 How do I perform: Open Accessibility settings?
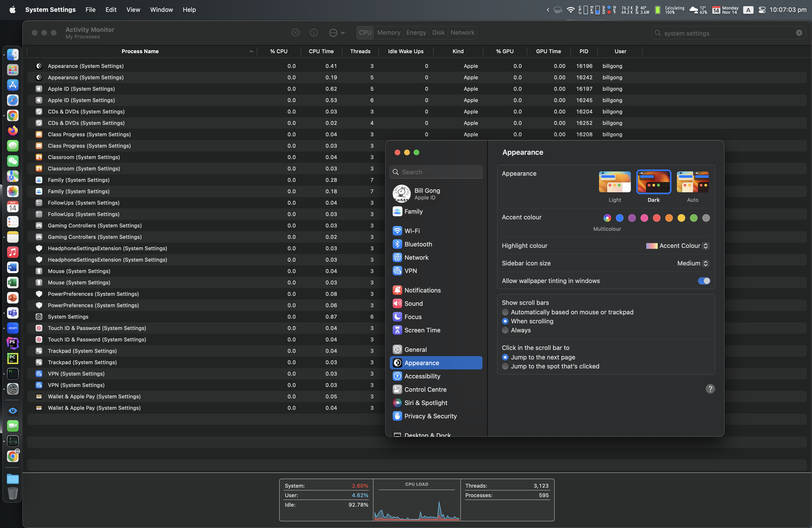point(436,376)
